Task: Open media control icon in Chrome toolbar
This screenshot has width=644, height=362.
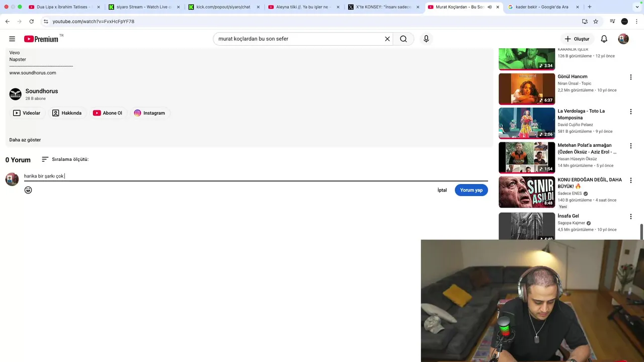Action: point(612,22)
